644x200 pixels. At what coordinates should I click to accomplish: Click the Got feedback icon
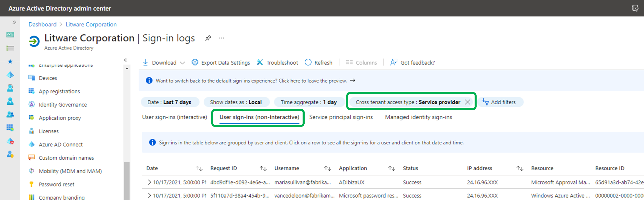394,62
